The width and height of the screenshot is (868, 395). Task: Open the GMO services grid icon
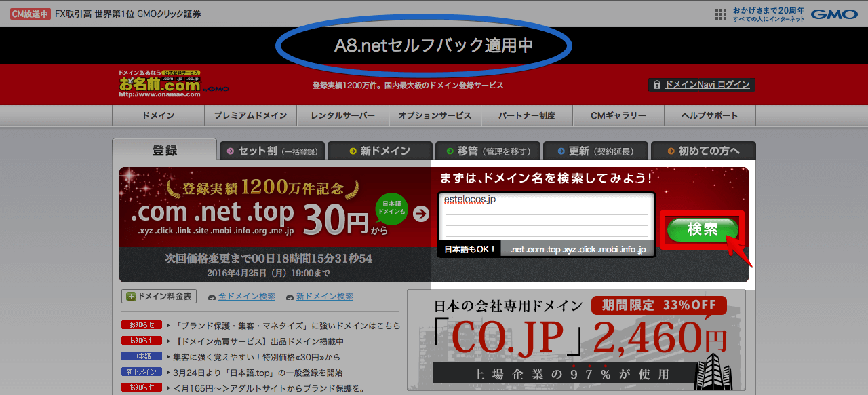[721, 14]
